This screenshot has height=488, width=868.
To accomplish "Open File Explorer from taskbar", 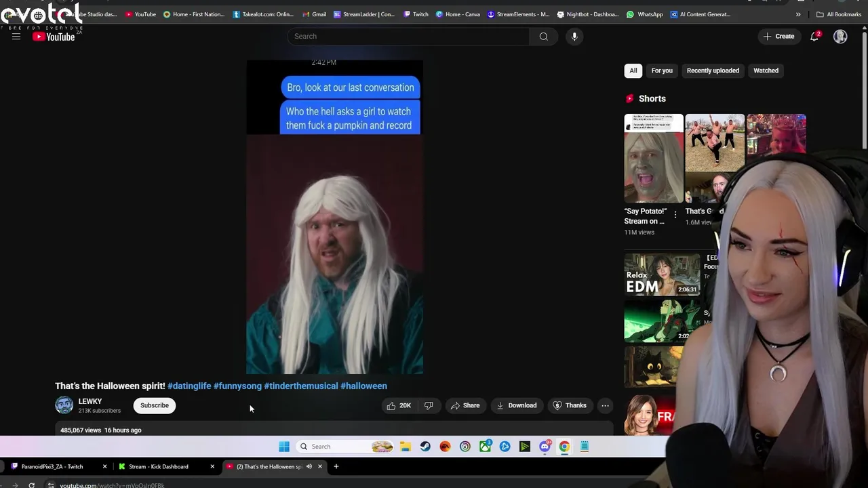I will point(406,446).
